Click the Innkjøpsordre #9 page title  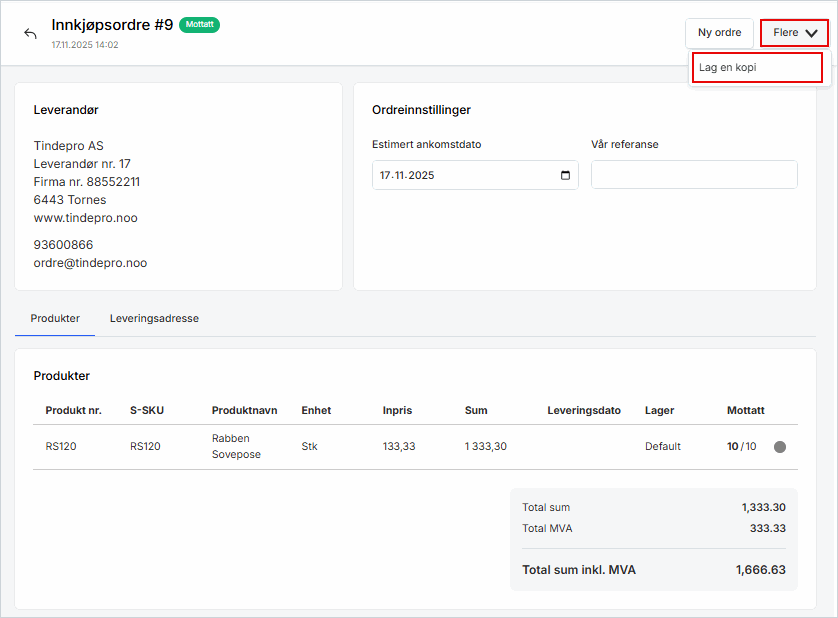pyautogui.click(x=112, y=25)
